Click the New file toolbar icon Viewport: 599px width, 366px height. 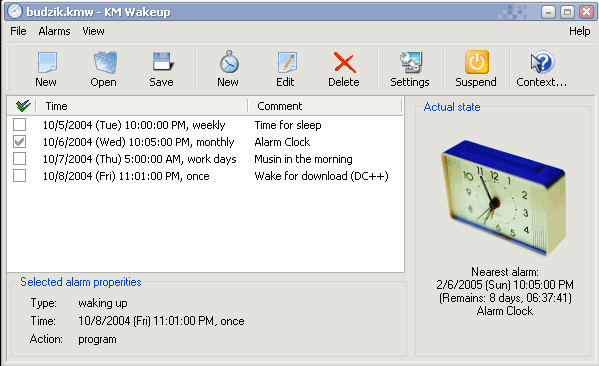click(x=47, y=62)
